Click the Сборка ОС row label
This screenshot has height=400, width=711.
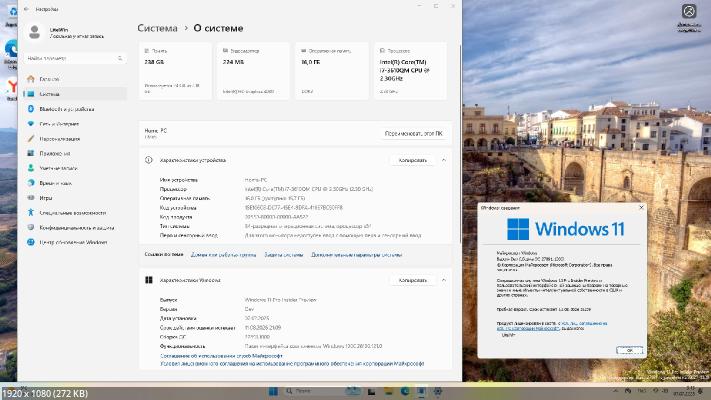point(173,337)
